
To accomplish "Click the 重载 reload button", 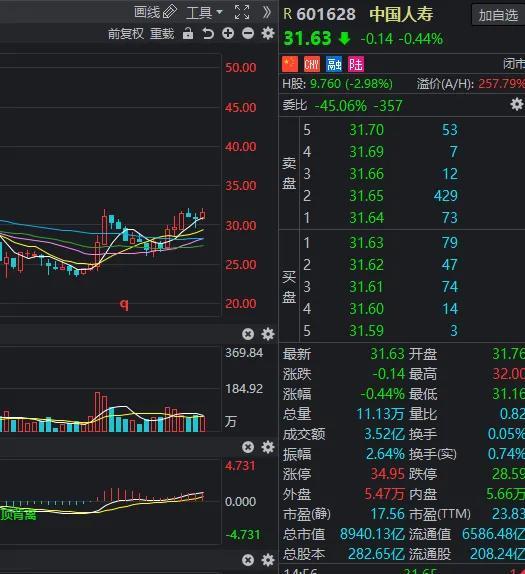I will pyautogui.click(x=162, y=34).
